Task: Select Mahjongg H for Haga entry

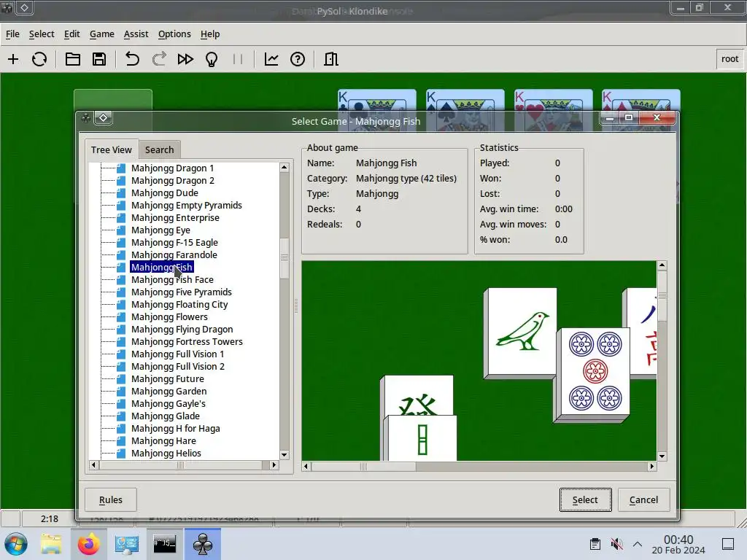Action: [x=176, y=428]
